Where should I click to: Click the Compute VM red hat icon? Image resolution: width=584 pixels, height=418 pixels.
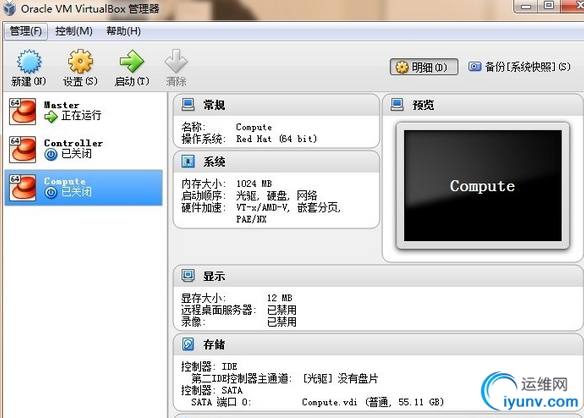click(x=23, y=188)
